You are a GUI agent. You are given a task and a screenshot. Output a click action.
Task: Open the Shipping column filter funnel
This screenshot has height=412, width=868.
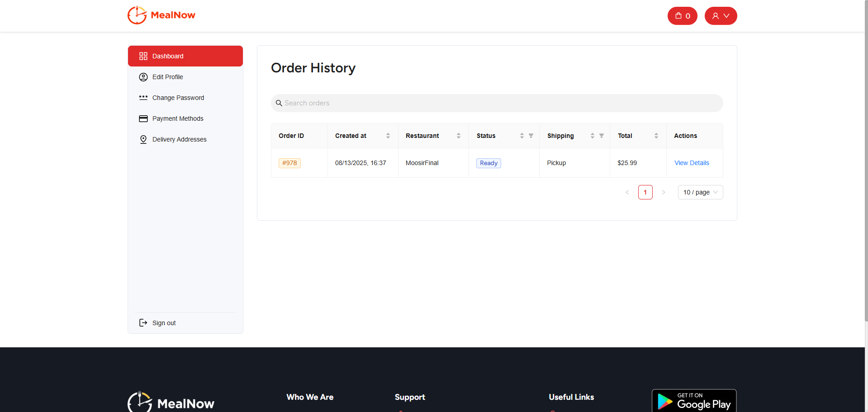[602, 135]
